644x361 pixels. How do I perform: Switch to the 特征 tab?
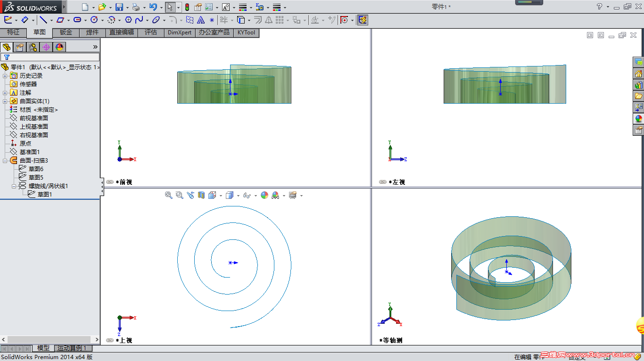[13, 33]
